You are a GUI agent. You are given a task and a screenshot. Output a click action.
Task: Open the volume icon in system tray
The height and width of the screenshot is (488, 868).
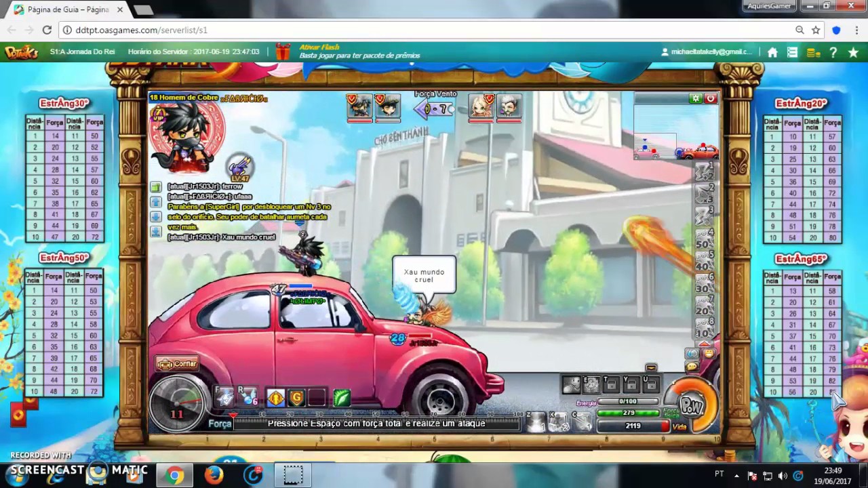pyautogui.click(x=782, y=476)
